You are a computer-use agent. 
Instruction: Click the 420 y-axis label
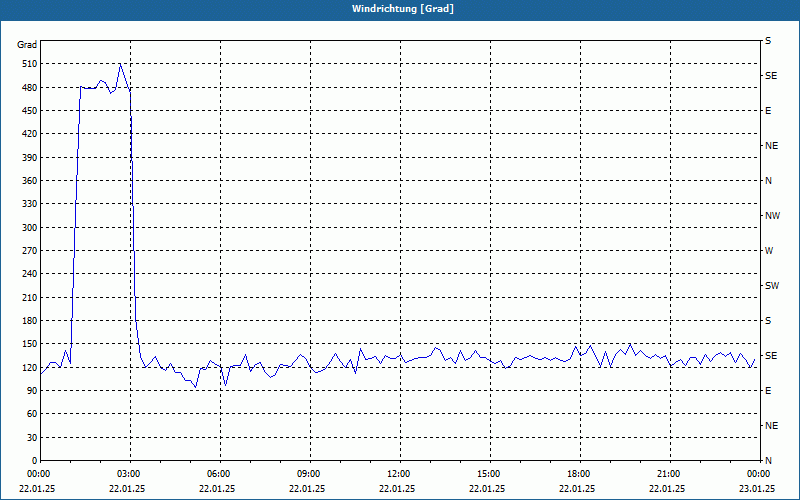30,134
